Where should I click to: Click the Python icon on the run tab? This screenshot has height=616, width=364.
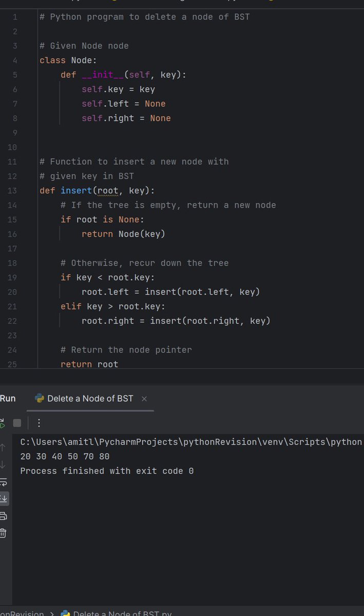pos(39,398)
